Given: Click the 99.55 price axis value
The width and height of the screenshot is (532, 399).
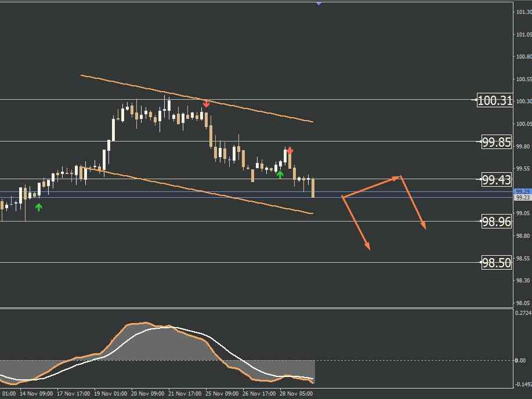Looking at the screenshot, I should (523, 169).
